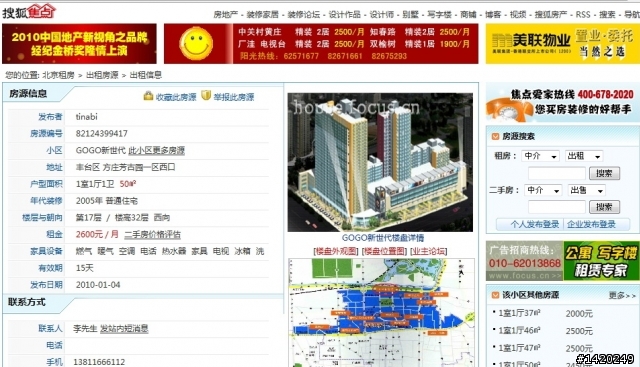640x367 pixels.
Task: Open the 出售 dropdown
Action: (587, 190)
